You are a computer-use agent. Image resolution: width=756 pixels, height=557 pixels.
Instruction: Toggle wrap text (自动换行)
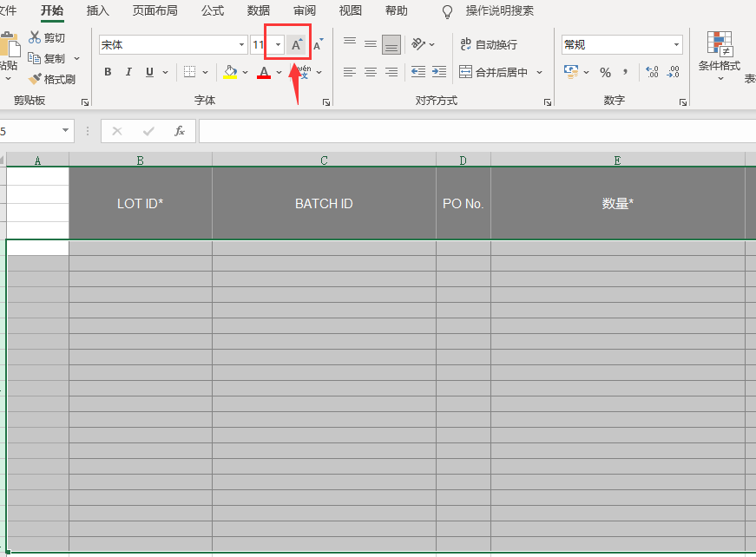(489, 44)
